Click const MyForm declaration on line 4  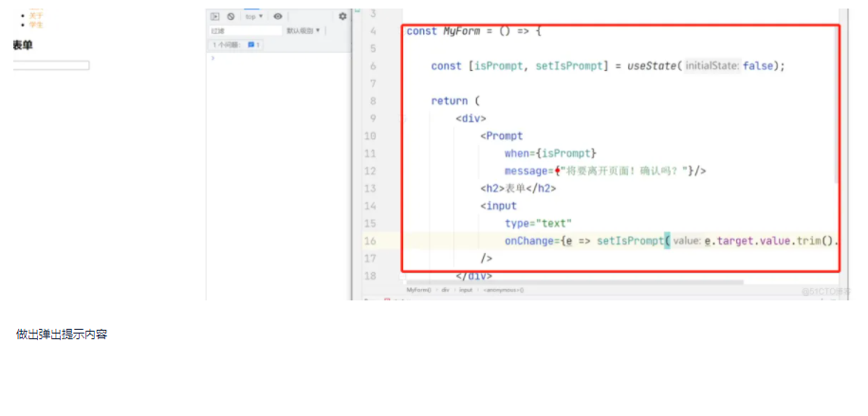click(x=445, y=31)
